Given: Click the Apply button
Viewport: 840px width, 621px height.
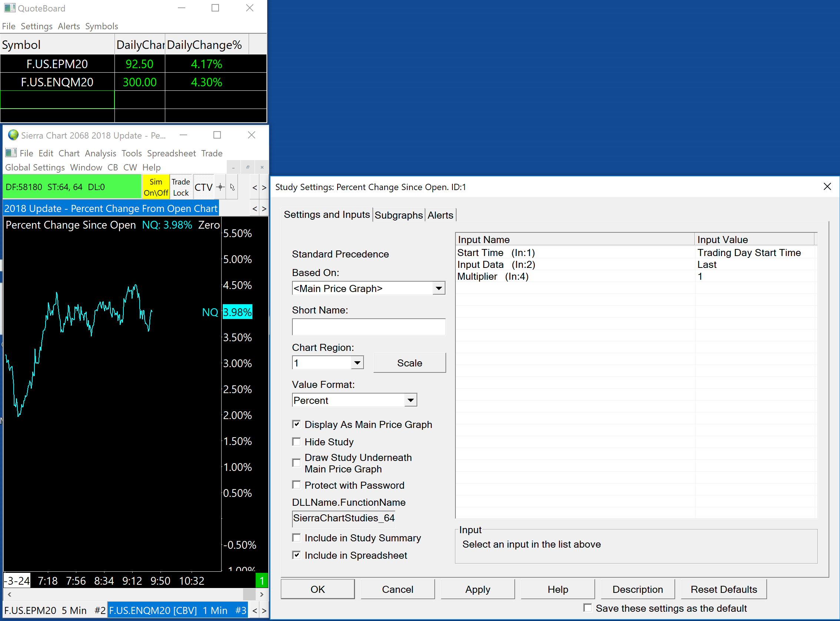Looking at the screenshot, I should [x=478, y=589].
